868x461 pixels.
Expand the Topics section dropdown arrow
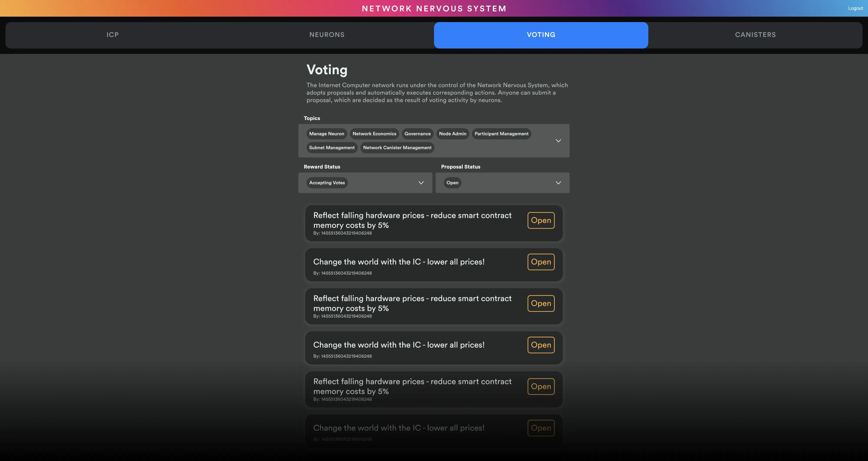click(557, 141)
